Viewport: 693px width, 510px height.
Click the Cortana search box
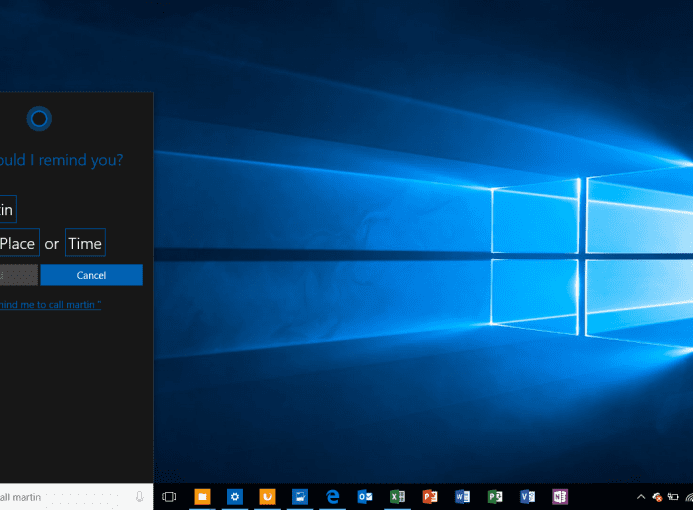point(76,497)
